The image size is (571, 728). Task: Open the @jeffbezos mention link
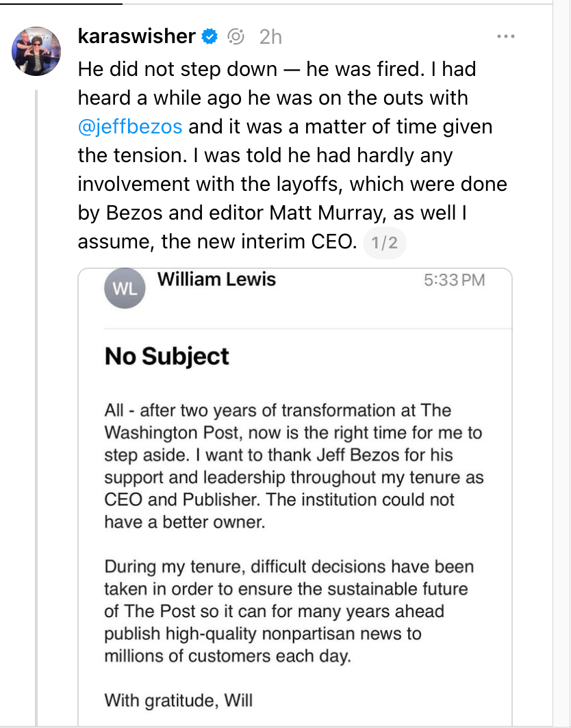130,127
